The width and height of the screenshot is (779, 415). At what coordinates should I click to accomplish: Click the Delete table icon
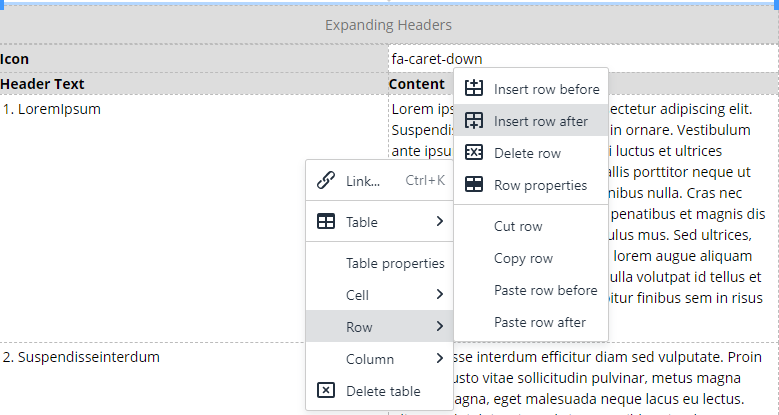pos(325,391)
